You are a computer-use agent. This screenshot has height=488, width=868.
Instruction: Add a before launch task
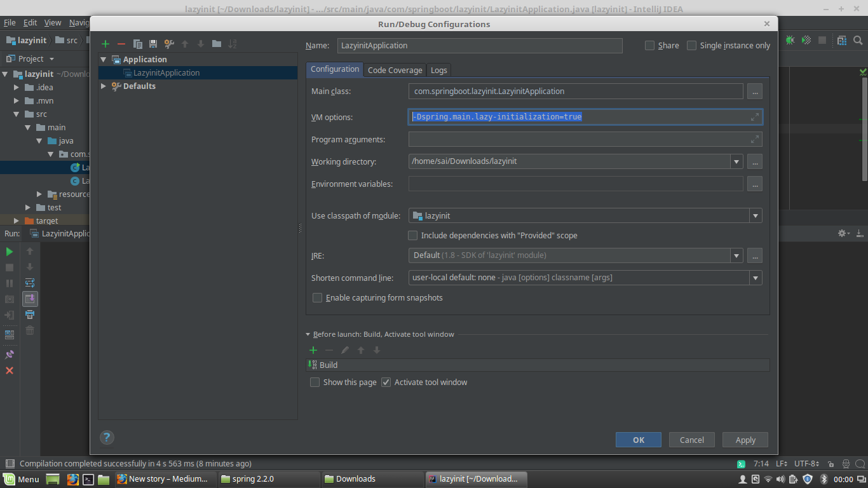pos(313,350)
